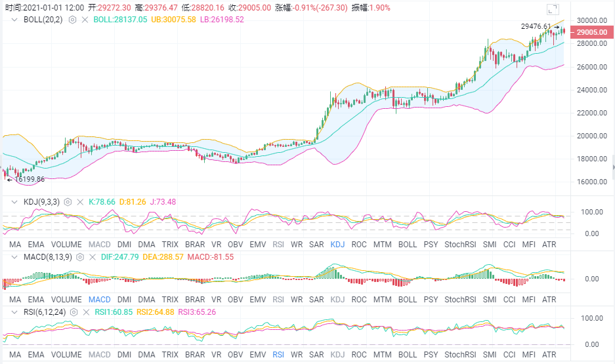Select SAR in row under MACD chart
Image resolution: width=615 pixels, height=364 pixels.
(316, 300)
